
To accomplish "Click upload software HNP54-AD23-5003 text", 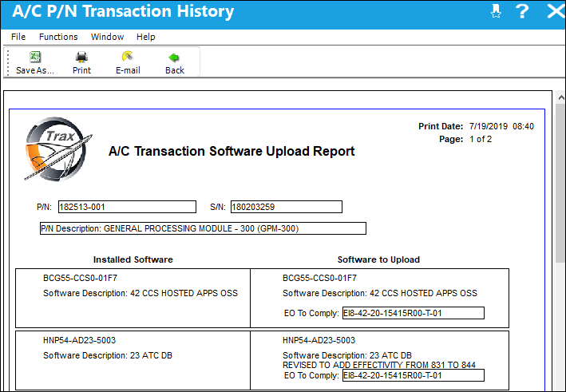I will pos(319,340).
